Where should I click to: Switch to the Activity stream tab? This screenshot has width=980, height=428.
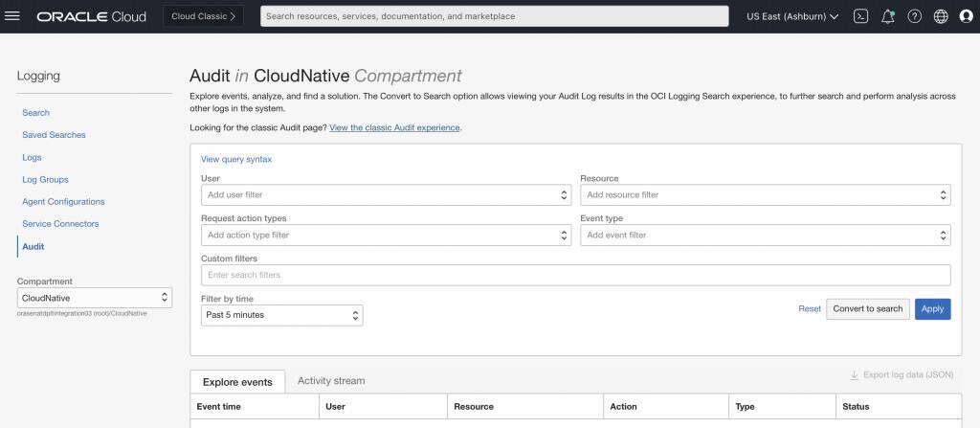[331, 380]
